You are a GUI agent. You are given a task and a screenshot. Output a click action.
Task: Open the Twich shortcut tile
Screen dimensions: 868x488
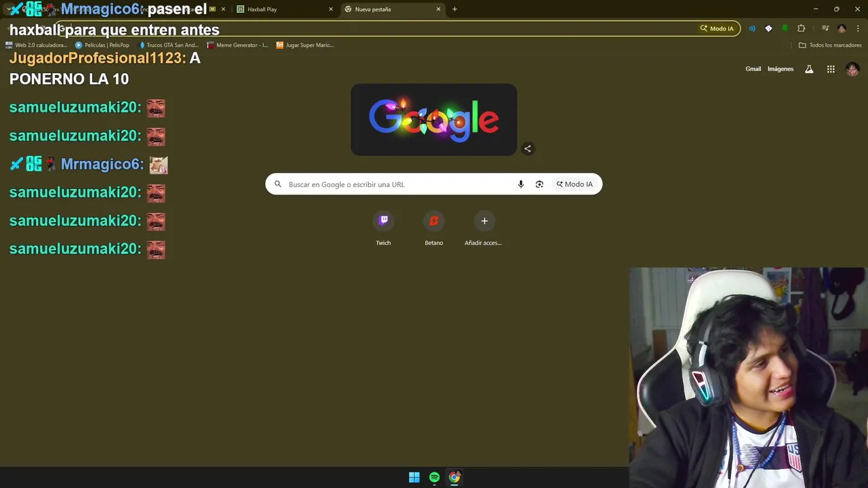point(383,228)
